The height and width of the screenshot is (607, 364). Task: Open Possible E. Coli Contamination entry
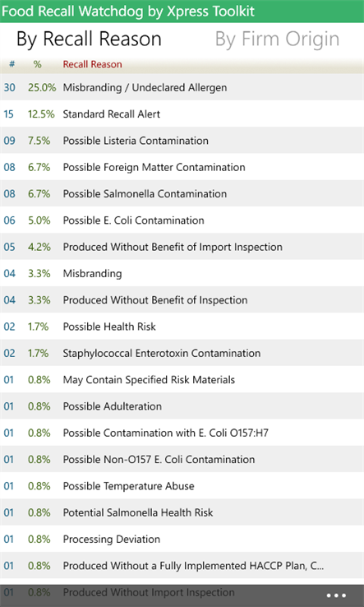coord(182,220)
